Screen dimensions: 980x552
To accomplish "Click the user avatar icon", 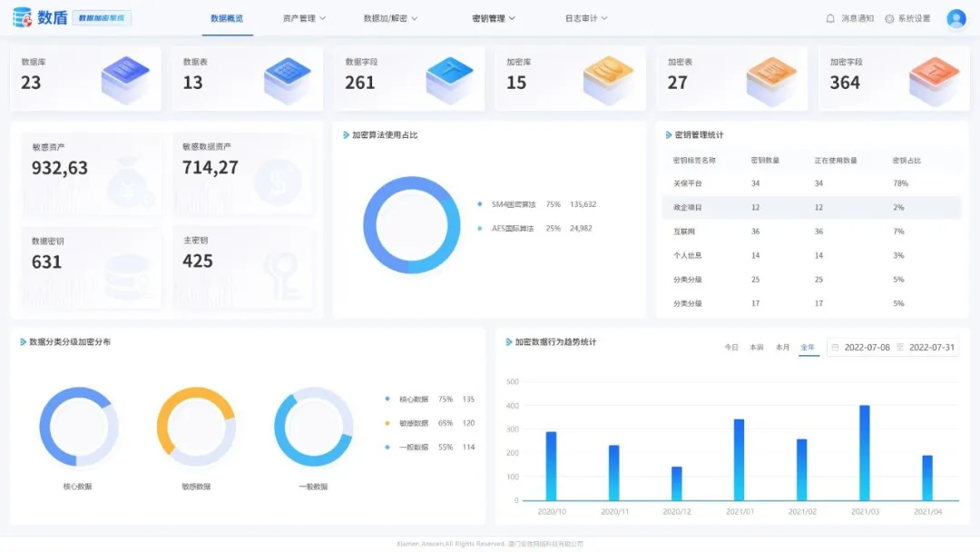I will [x=955, y=18].
